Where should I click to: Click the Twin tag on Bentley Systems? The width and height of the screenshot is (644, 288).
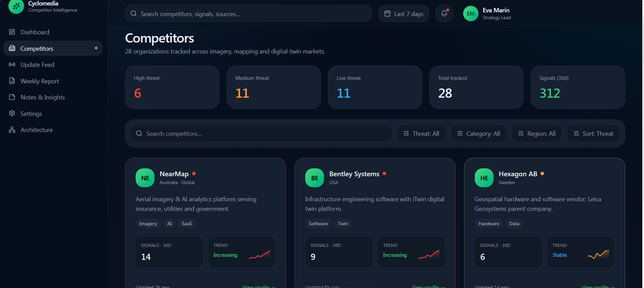(343, 224)
